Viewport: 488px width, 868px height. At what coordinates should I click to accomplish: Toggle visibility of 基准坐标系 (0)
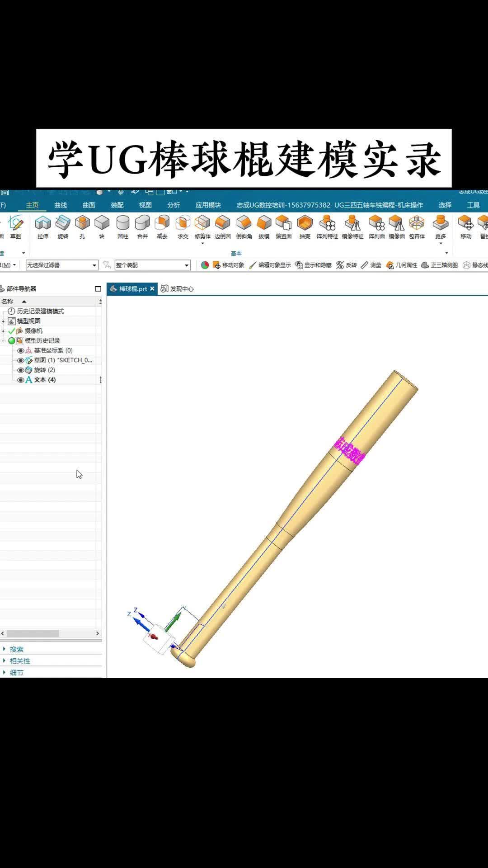20,351
